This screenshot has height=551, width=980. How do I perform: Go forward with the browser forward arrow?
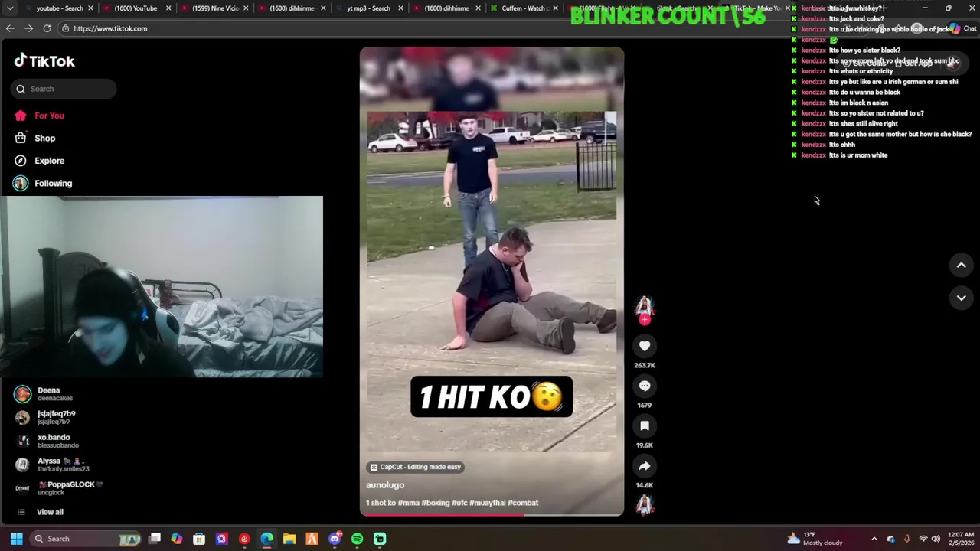tap(28, 28)
